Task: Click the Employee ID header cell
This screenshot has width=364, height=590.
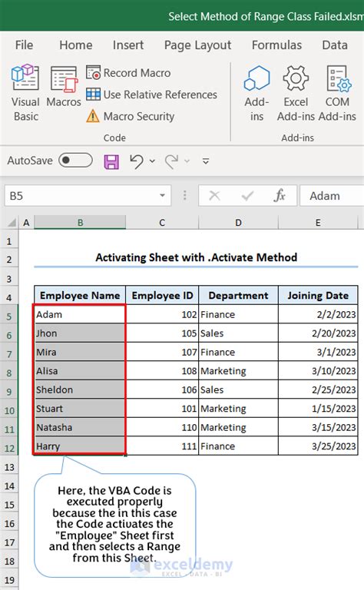Action: point(162,295)
